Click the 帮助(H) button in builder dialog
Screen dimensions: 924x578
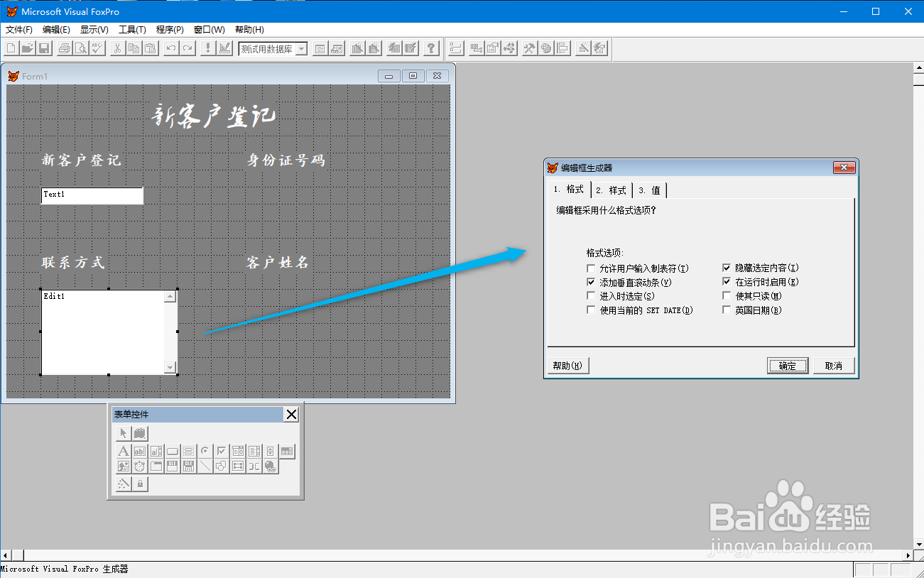coord(568,366)
